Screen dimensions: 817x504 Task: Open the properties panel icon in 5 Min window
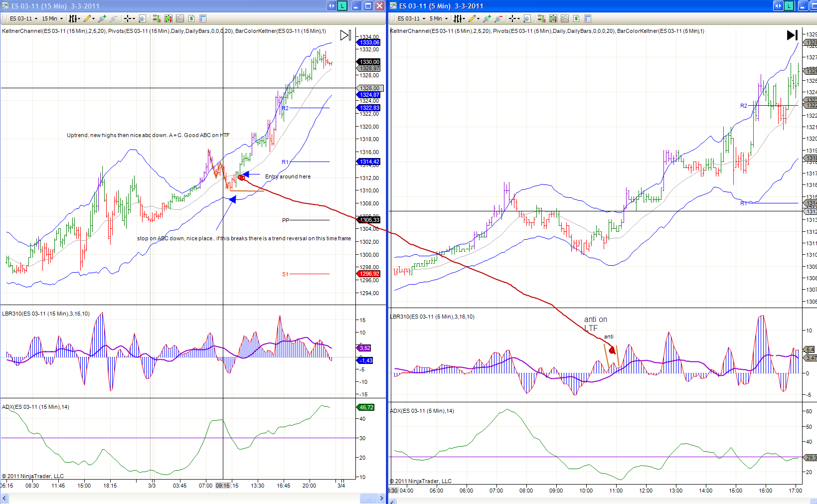(x=588, y=18)
